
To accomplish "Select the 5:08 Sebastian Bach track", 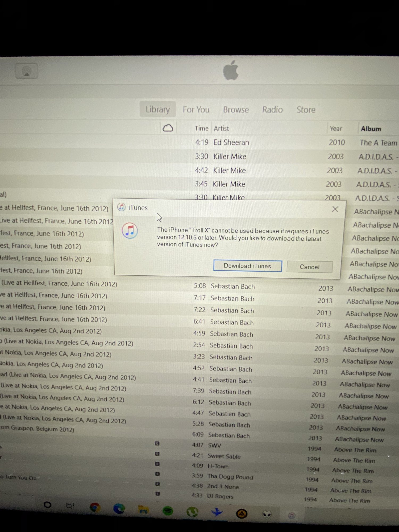I will pos(199,286).
